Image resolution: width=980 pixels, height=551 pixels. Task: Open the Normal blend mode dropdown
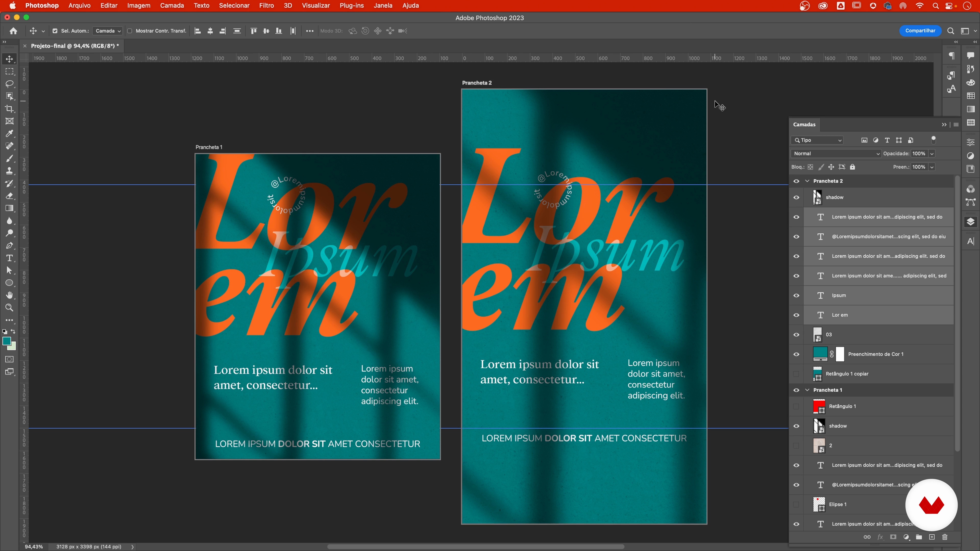click(836, 154)
